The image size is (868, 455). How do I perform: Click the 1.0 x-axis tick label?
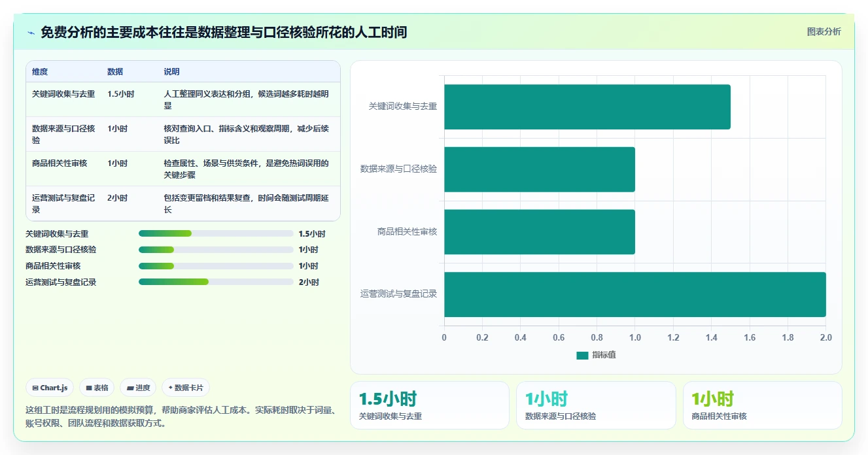pyautogui.click(x=635, y=338)
